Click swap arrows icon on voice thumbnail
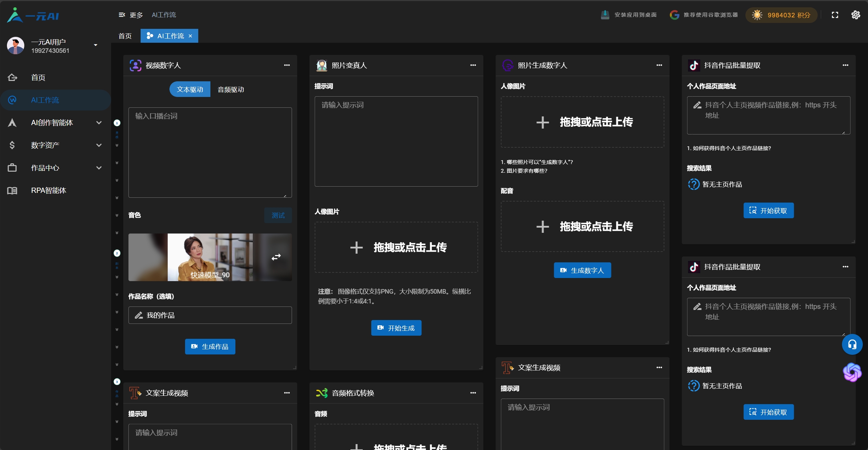 pyautogui.click(x=276, y=257)
